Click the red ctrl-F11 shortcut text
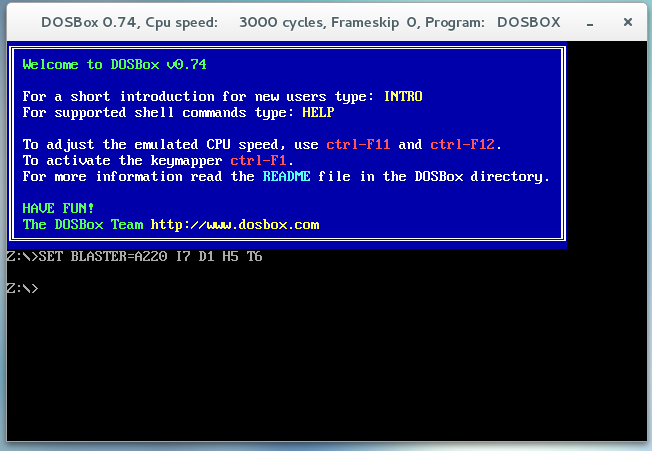The image size is (652, 451). (x=358, y=145)
